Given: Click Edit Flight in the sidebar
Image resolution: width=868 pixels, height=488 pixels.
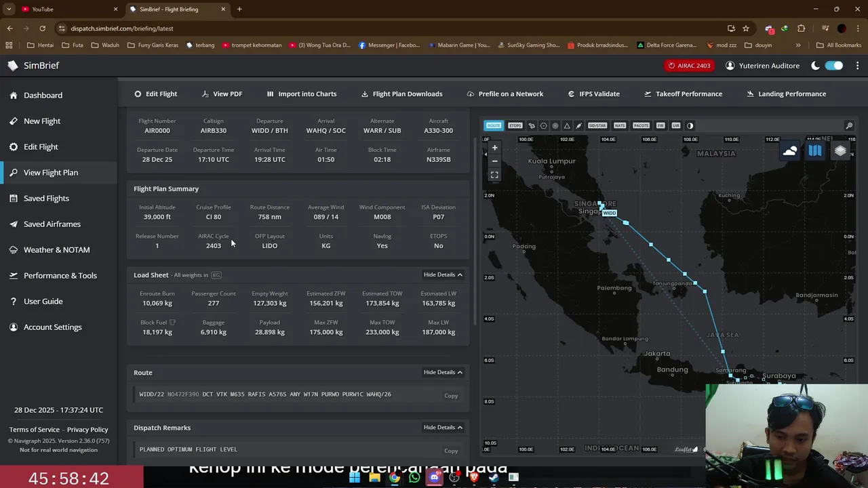Looking at the screenshot, I should [41, 146].
